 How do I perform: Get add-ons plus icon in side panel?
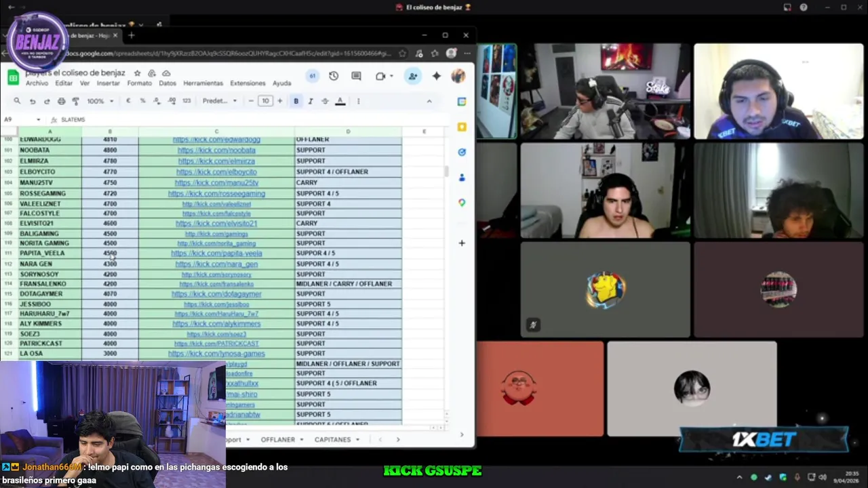point(462,243)
